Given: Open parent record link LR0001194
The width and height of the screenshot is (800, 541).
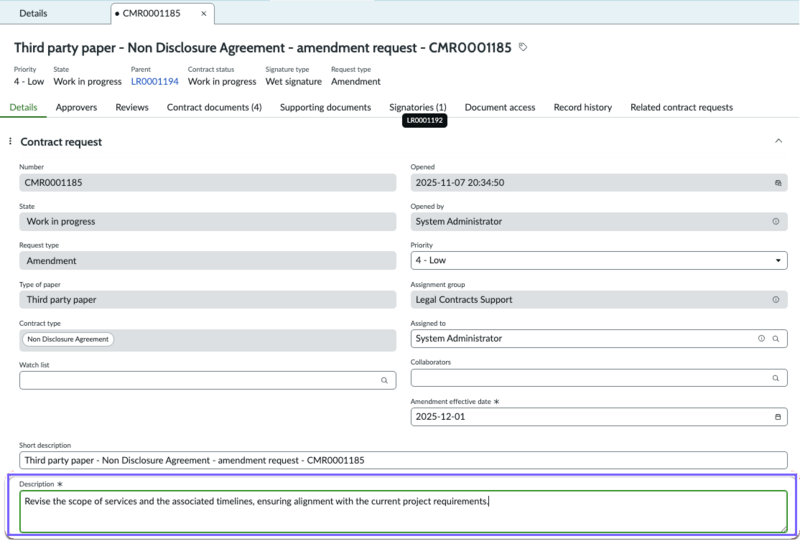Looking at the screenshot, I should coord(155,82).
